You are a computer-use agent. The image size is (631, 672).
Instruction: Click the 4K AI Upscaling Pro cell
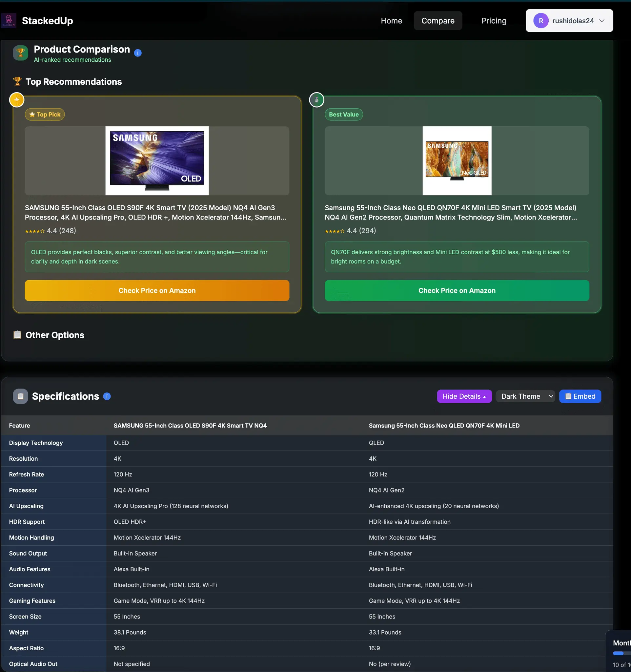pyautogui.click(x=171, y=506)
